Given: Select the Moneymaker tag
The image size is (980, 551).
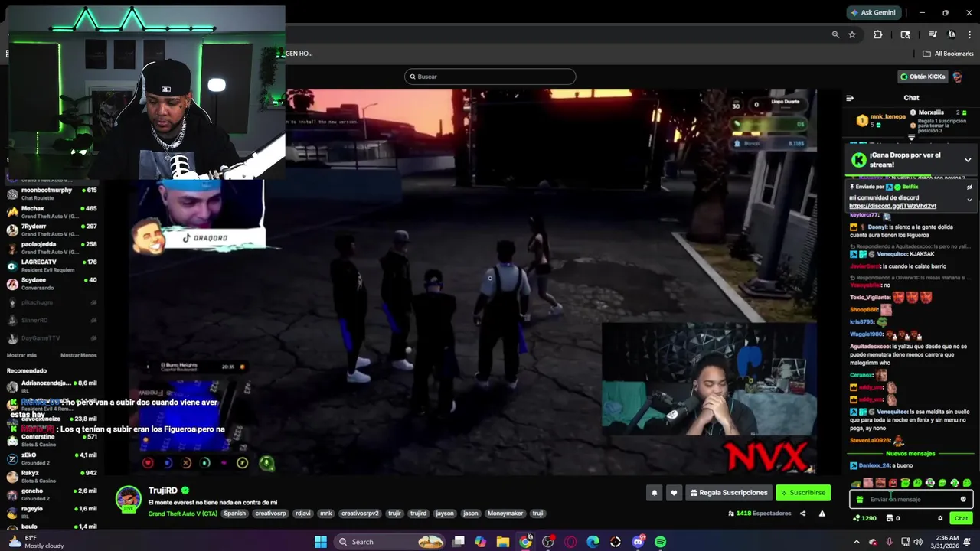Looking at the screenshot, I should (x=505, y=514).
